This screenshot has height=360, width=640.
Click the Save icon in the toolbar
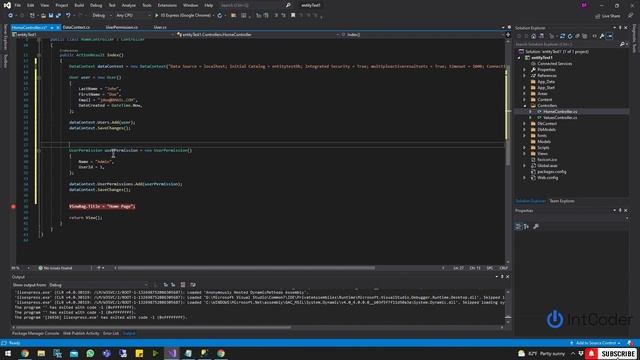pos(51,16)
